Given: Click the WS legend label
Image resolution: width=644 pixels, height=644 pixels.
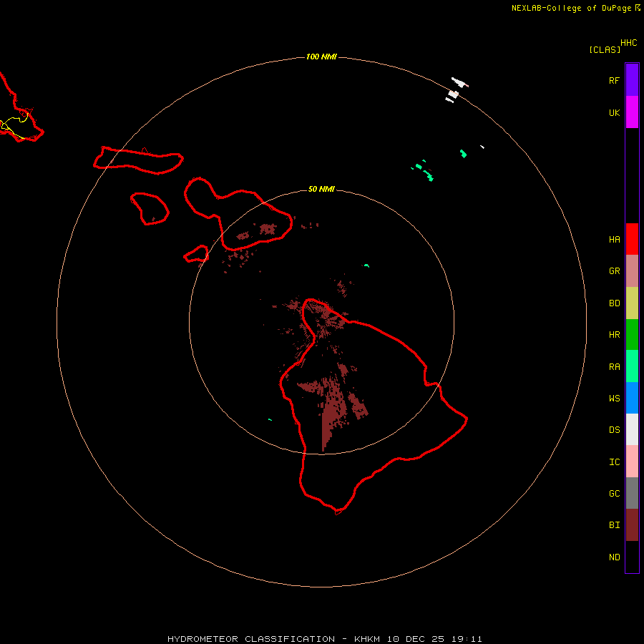Looking at the screenshot, I should pos(614,398).
